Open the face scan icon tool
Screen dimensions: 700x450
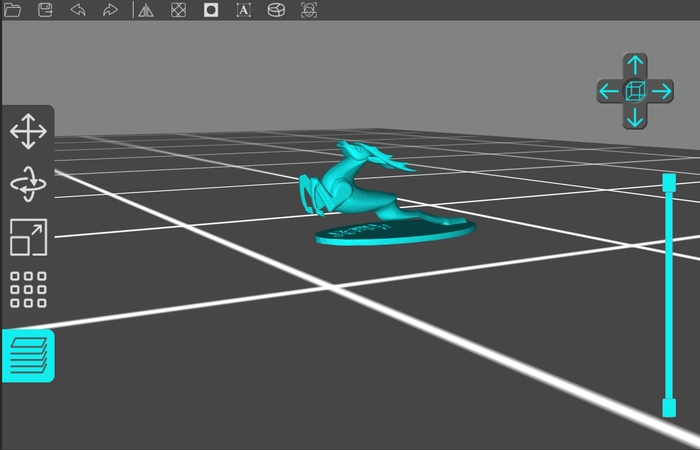click(309, 10)
